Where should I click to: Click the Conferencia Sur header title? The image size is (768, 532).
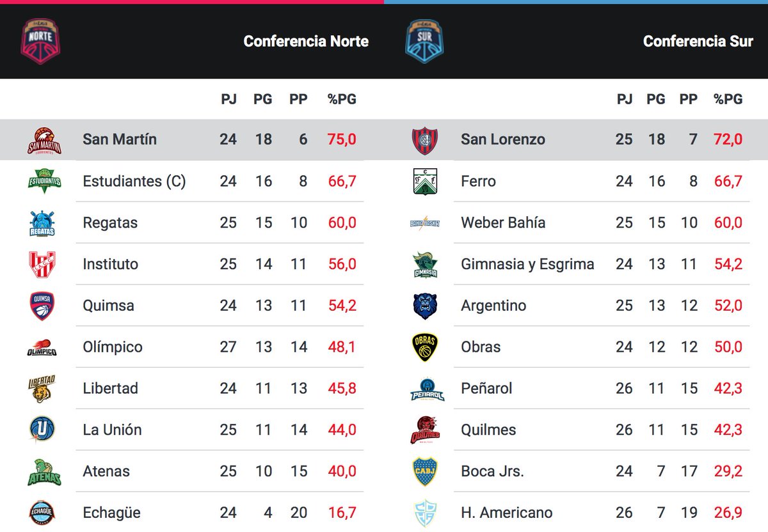(x=698, y=42)
